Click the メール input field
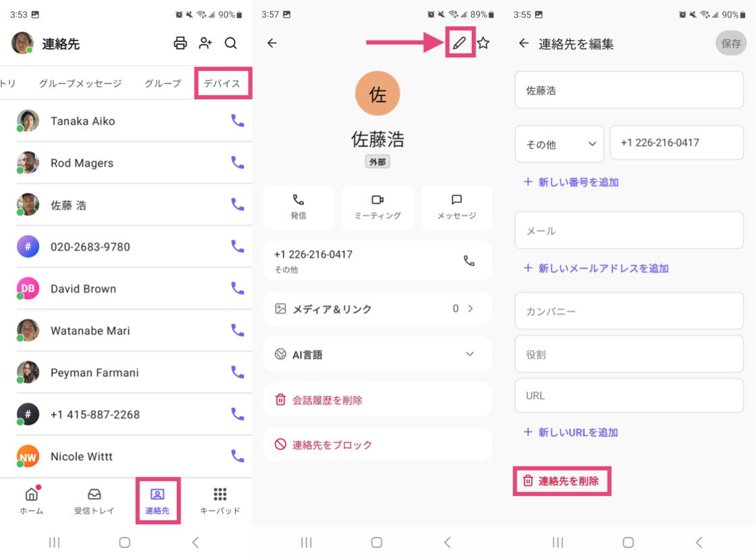The image size is (756, 560). pos(628,229)
